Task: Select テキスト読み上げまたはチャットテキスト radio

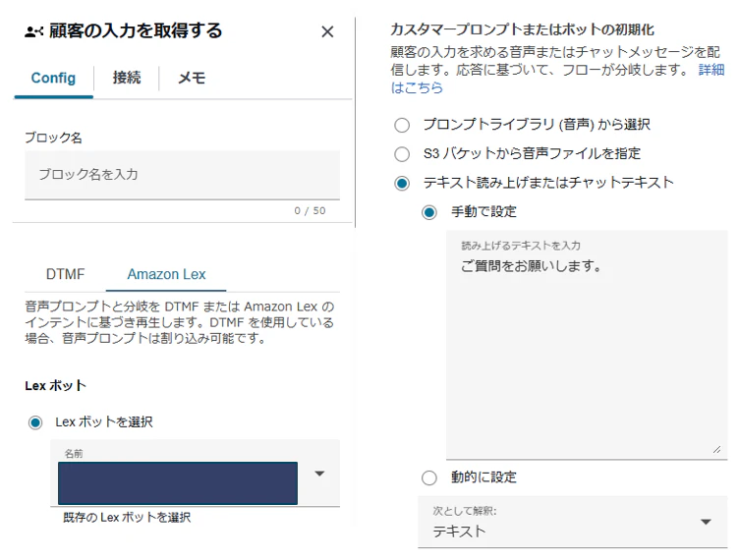Action: (402, 183)
